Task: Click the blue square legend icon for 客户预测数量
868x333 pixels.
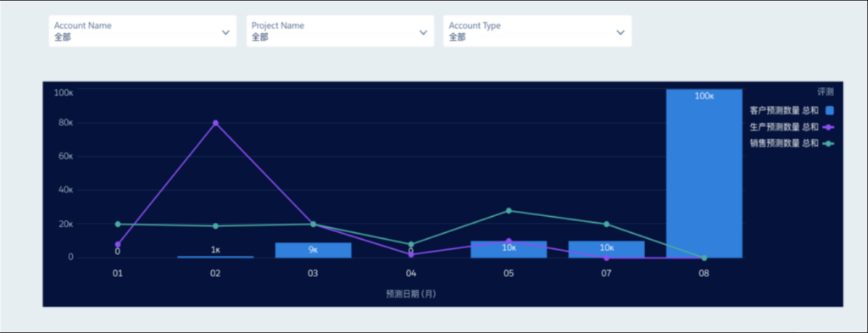Action: pos(829,110)
